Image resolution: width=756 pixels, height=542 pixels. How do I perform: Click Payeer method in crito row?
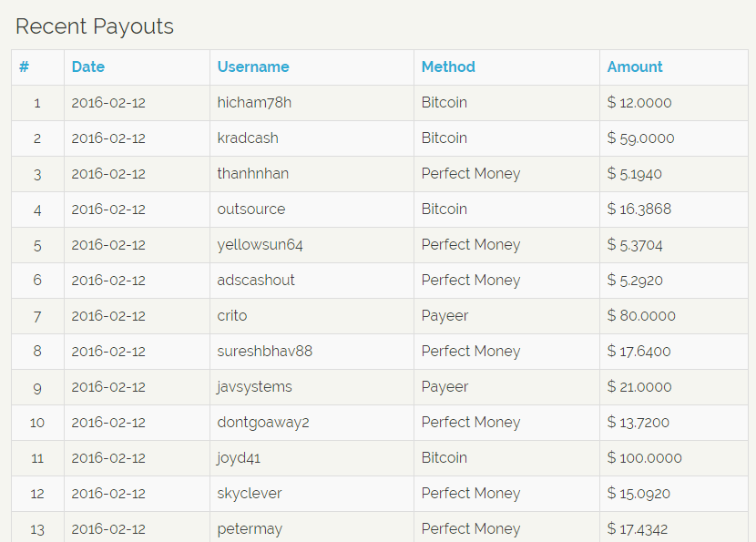[445, 316]
